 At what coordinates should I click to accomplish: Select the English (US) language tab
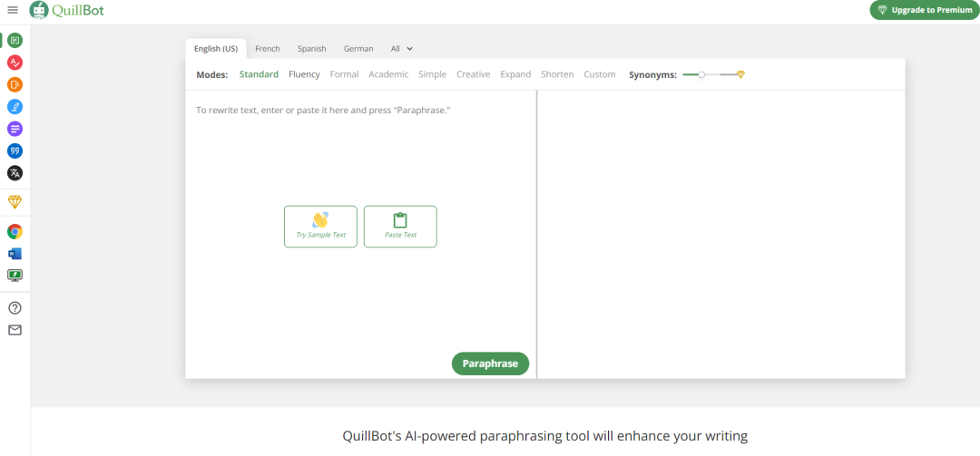coord(216,49)
